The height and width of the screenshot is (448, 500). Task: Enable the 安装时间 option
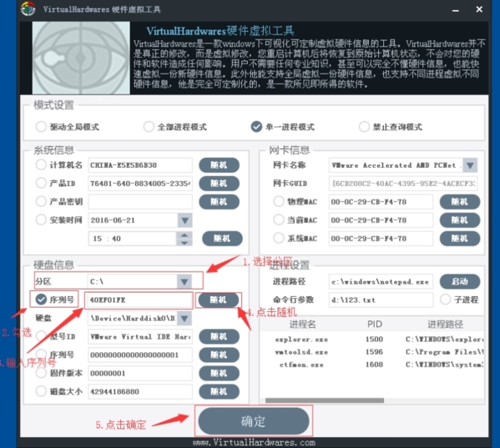41,219
